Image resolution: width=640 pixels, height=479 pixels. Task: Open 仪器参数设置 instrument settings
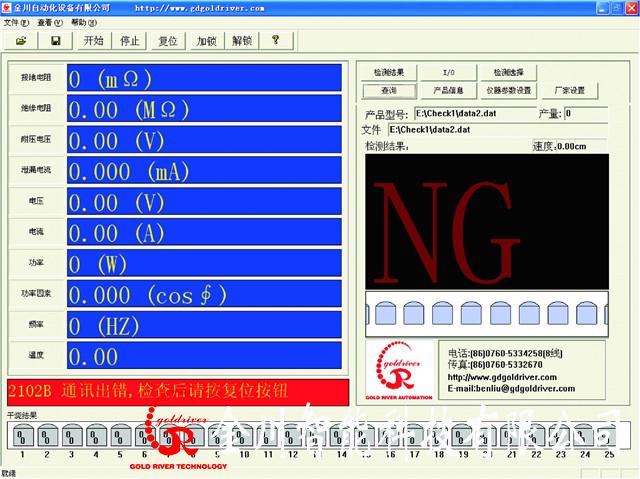click(509, 90)
